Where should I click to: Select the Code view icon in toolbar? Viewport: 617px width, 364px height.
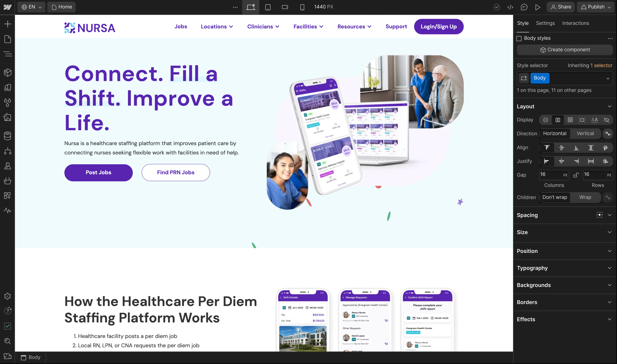pos(510,7)
